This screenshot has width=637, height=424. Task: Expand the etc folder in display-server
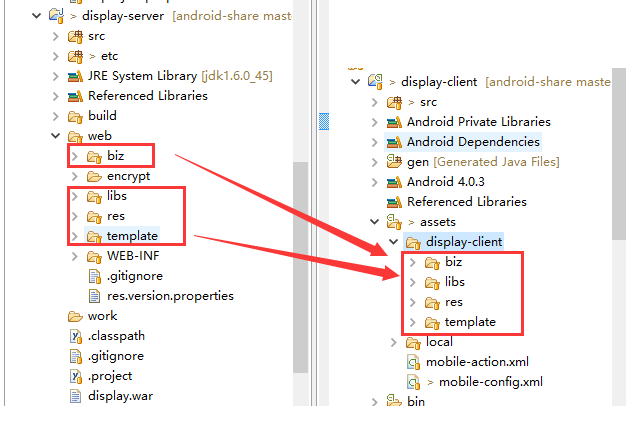click(56, 56)
